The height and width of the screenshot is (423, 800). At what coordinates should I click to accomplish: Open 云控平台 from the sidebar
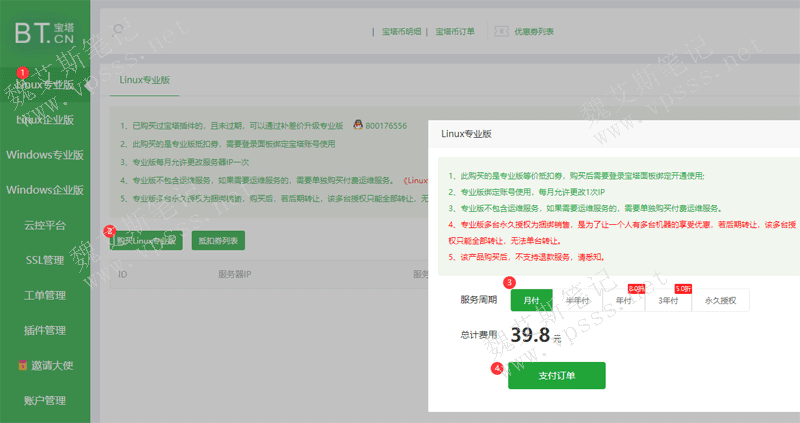[x=45, y=225]
